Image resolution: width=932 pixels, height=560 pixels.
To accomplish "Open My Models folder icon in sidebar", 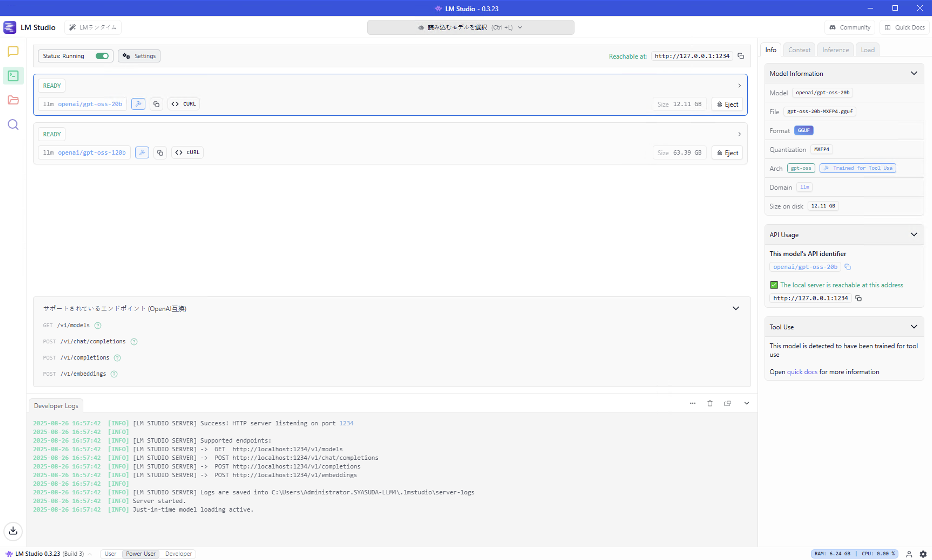I will click(x=13, y=100).
